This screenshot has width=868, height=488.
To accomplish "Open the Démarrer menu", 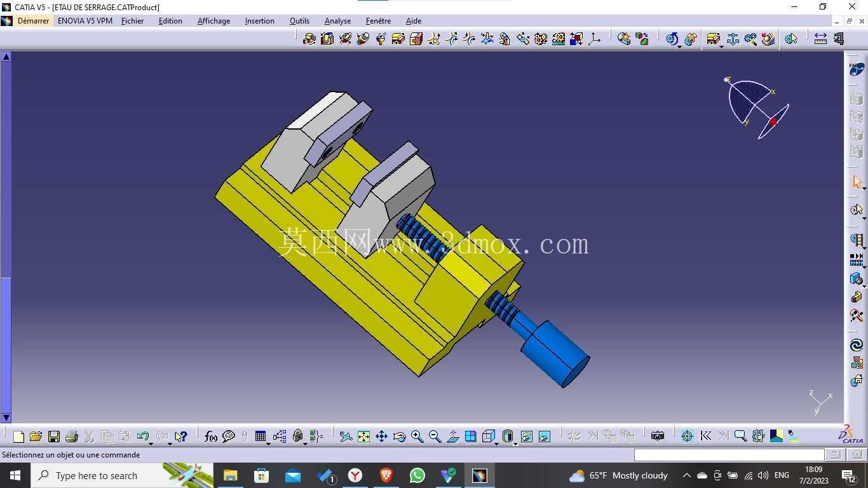I will coord(33,21).
